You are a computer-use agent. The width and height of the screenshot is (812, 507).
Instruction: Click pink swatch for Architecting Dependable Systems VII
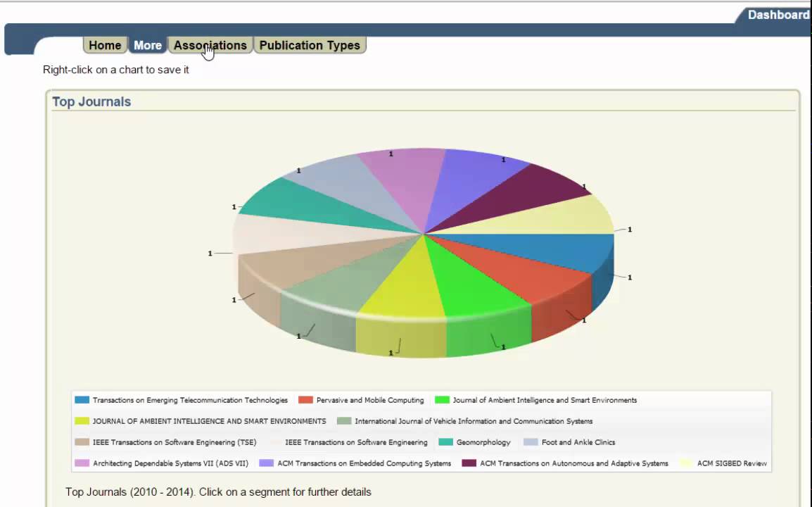[82, 463]
